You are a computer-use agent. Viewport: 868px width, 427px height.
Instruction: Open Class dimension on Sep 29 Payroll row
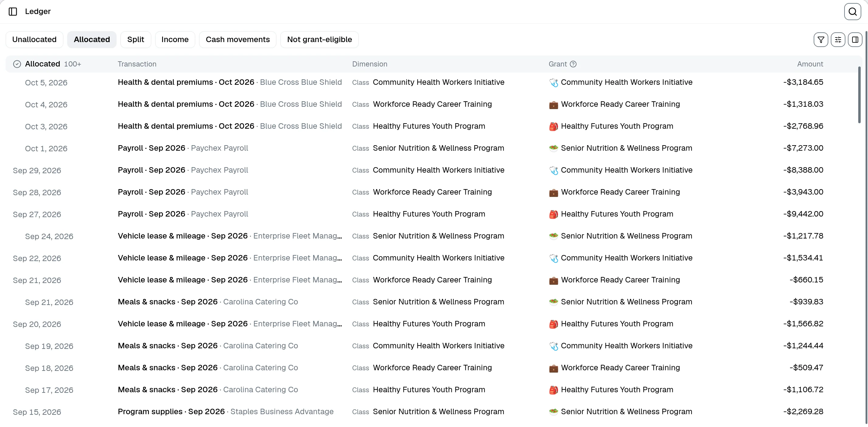click(428, 170)
